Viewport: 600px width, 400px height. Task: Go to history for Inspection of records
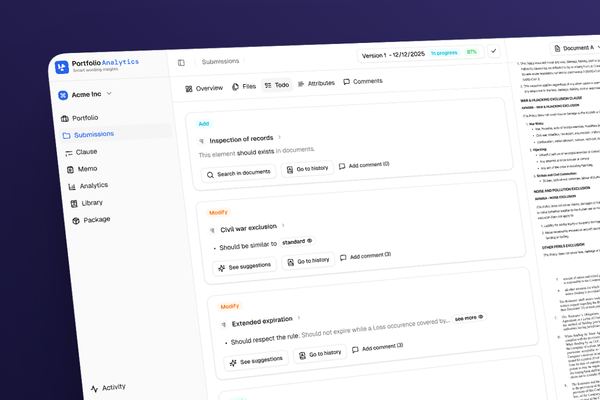(x=307, y=169)
